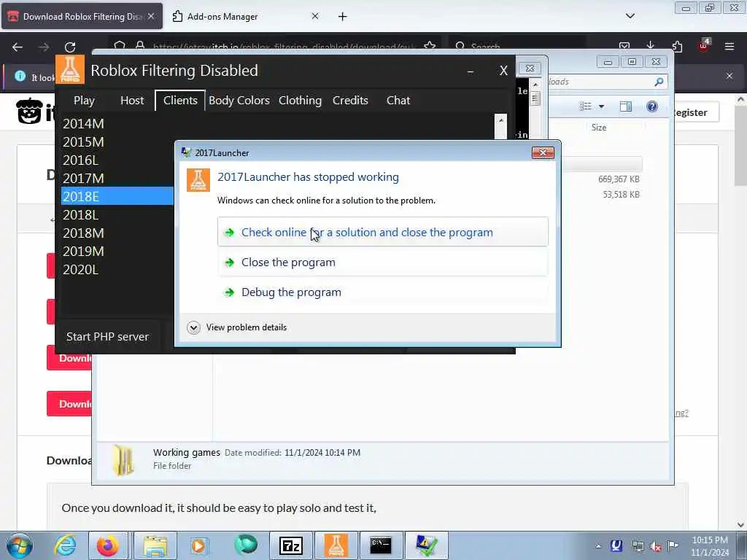The width and height of the screenshot is (747, 560).
Task: Open Windows Explorer taskbar icon
Action: (x=155, y=545)
